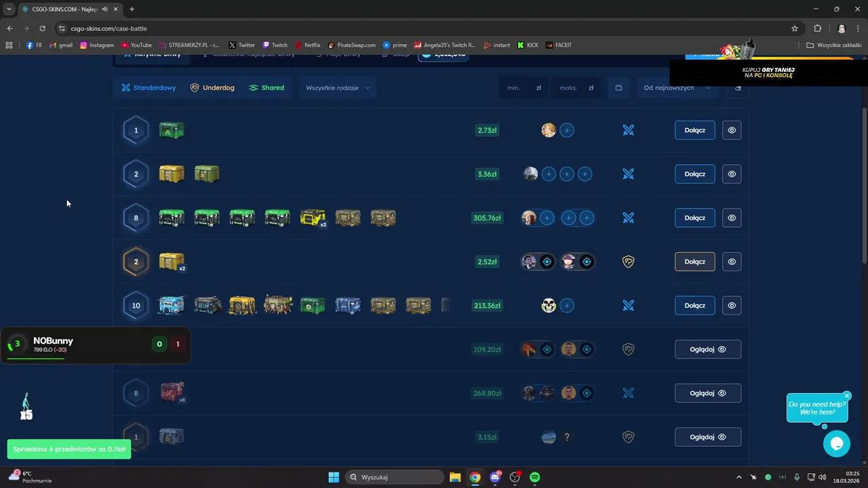The image size is (868, 488).
Task: Toggle the eye preview for the 2.73zł battle
Action: point(732,130)
